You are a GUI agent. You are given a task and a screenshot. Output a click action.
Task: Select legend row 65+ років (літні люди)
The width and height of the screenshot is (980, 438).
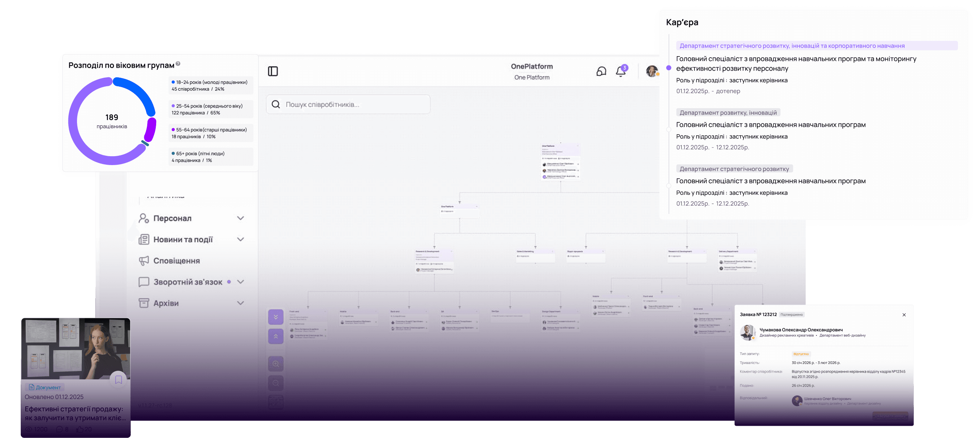(211, 157)
